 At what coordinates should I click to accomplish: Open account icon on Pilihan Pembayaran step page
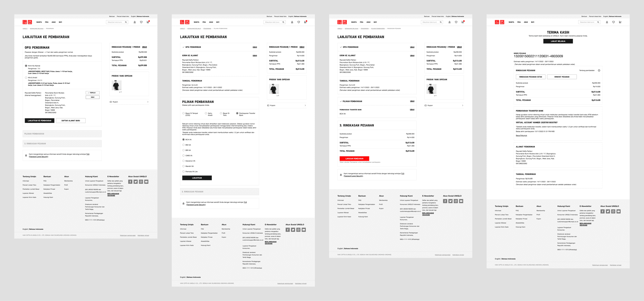pyautogui.click(x=292, y=22)
